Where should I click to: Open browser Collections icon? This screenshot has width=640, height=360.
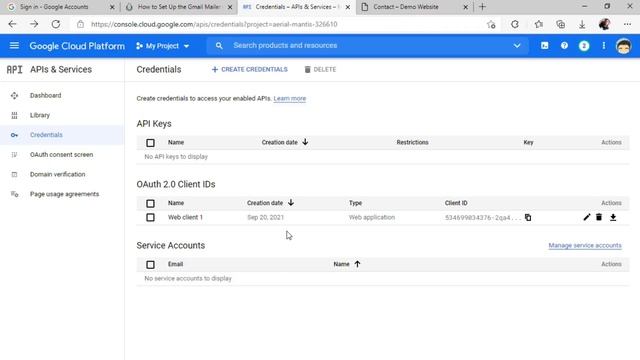pos(560,24)
